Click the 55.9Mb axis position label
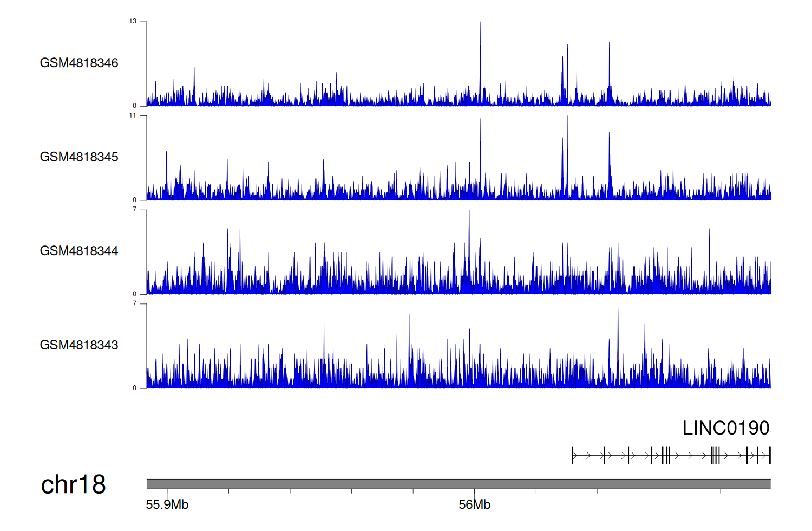812x531 pixels. 167,505
